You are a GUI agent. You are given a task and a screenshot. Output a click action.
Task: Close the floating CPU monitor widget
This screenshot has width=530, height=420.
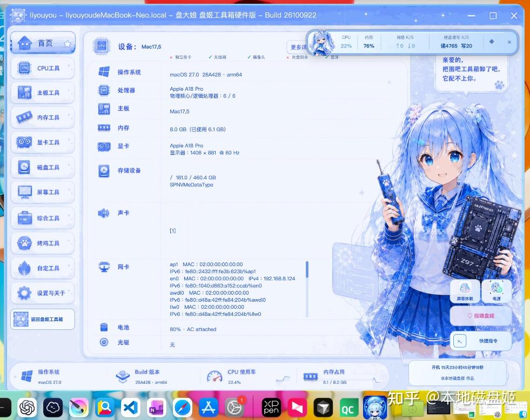tap(509, 42)
